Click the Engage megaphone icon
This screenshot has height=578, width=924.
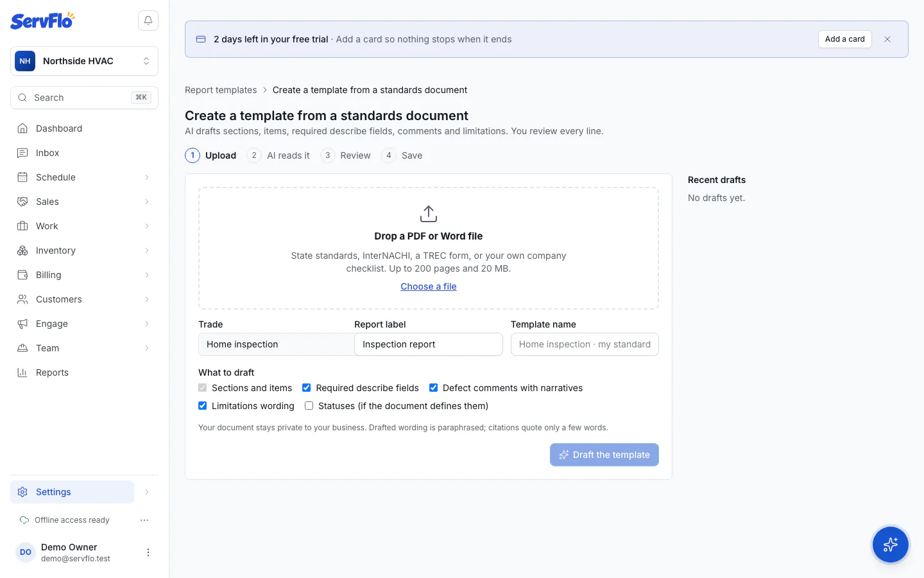(x=22, y=324)
